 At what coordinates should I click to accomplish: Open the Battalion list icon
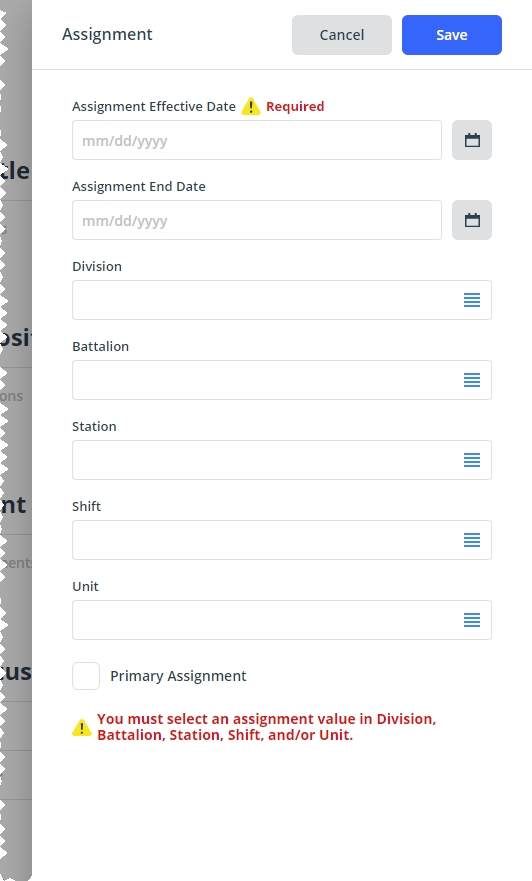472,380
